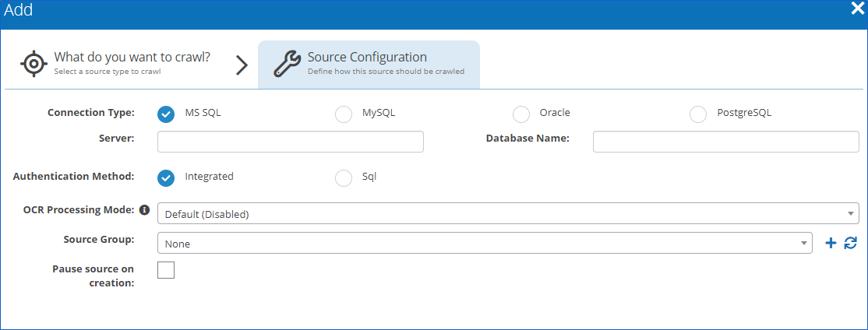Open the OCR Processing Mode dropdown
868x330 pixels.
pos(507,214)
